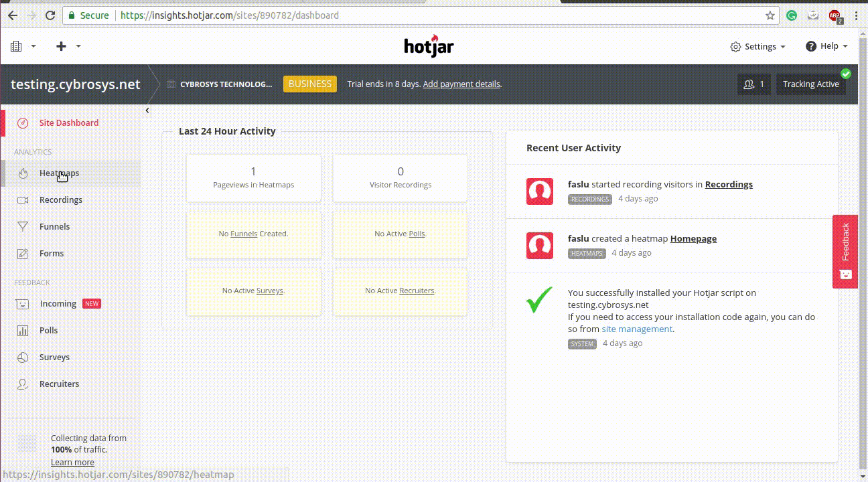Screen dimensions: 868x482
Task: Click the funnel icon in the sidebar
Action: click(x=23, y=227)
